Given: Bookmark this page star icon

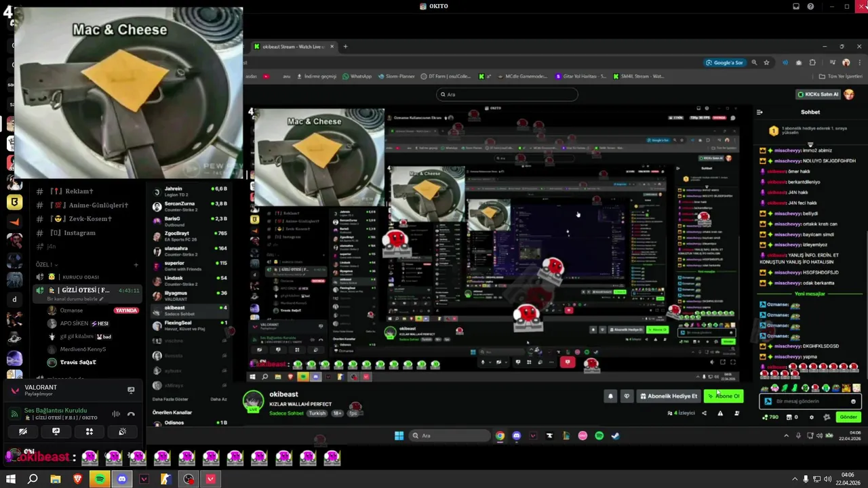Looking at the screenshot, I should (766, 62).
